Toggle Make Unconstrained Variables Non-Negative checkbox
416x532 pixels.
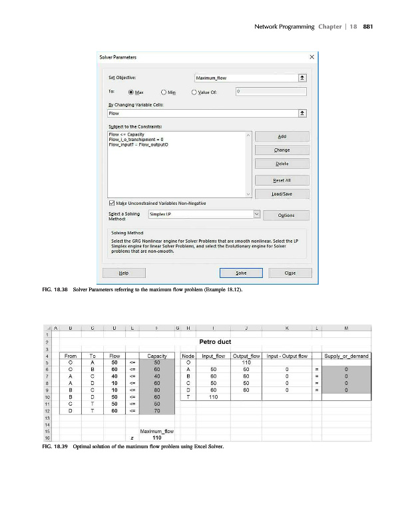tap(112, 202)
